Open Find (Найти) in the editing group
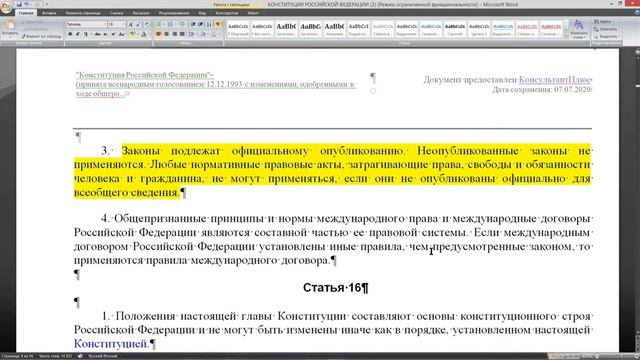The height and width of the screenshot is (360, 640). click(604, 22)
